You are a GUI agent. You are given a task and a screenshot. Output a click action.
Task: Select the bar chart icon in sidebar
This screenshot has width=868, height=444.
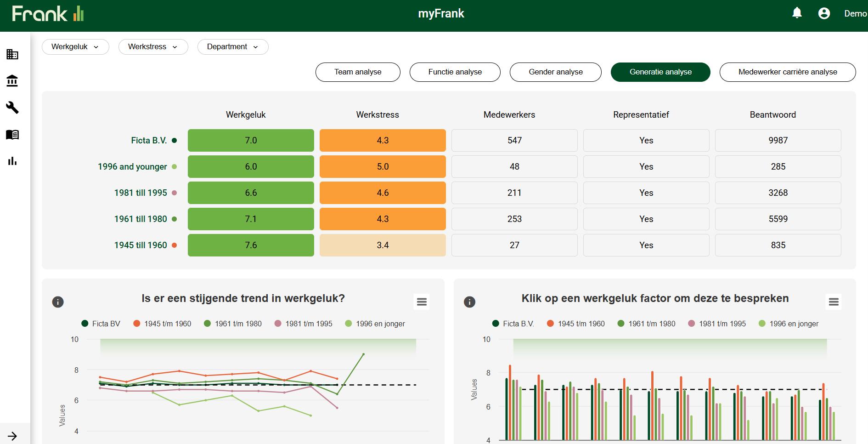coord(12,161)
